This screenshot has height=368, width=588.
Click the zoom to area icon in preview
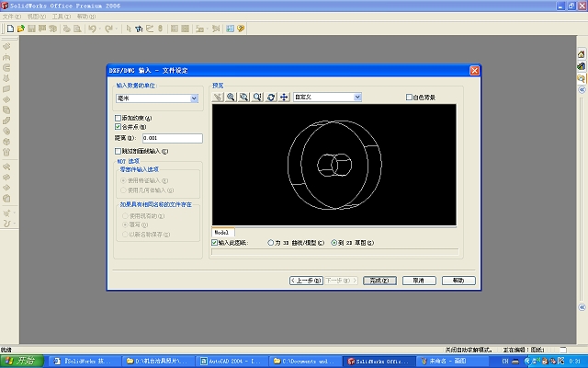244,97
